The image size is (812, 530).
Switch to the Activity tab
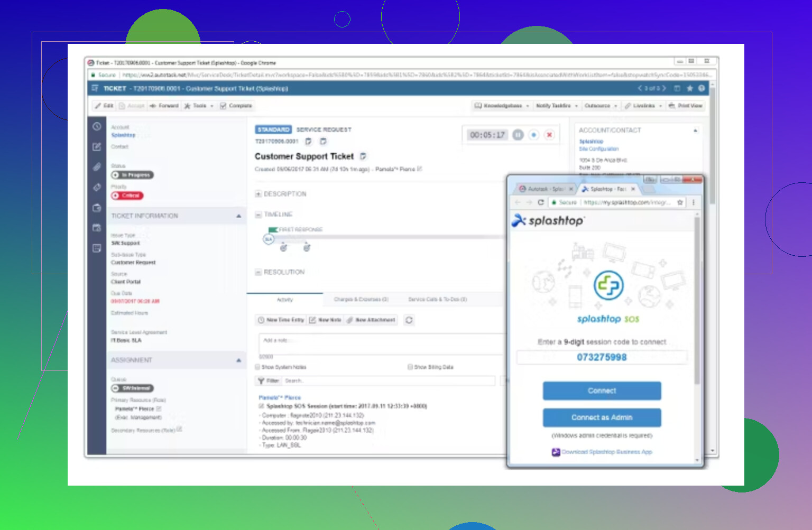click(x=285, y=300)
